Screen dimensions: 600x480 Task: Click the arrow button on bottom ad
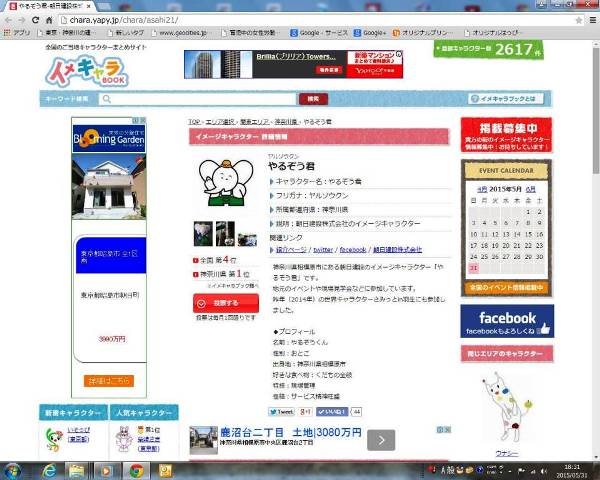(x=381, y=441)
